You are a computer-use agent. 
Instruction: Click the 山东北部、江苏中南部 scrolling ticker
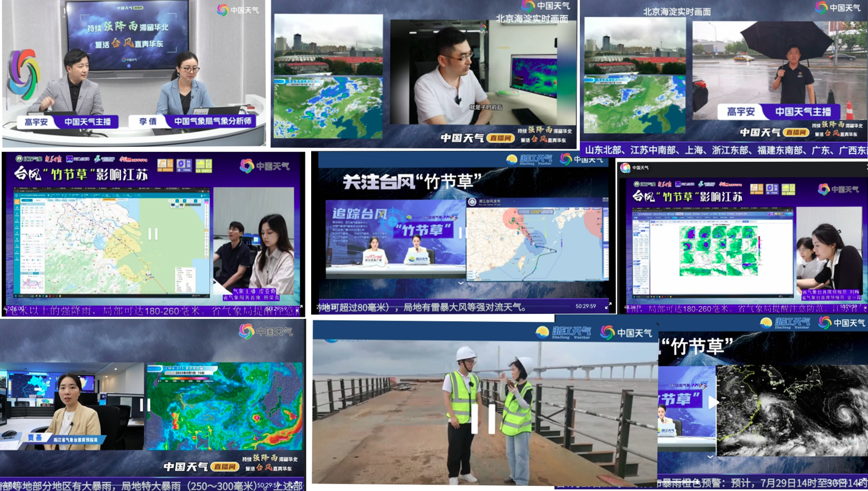[724, 150]
